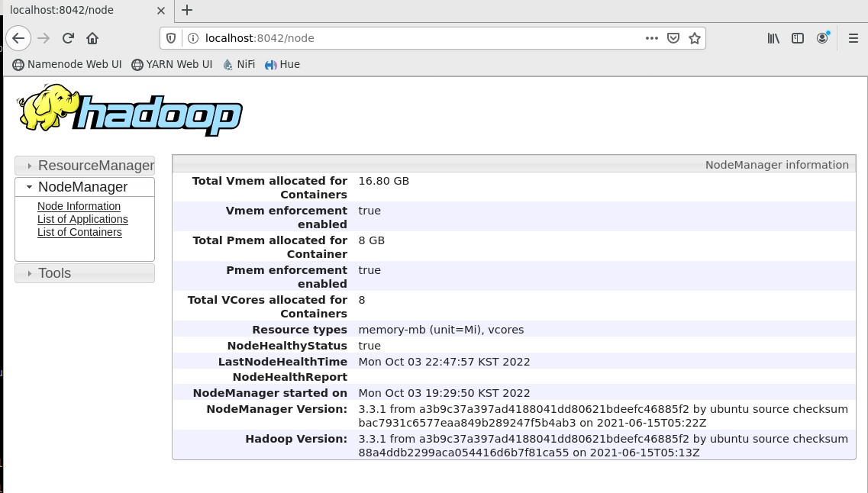Open the YARN Web UI bookmark

(x=172, y=64)
